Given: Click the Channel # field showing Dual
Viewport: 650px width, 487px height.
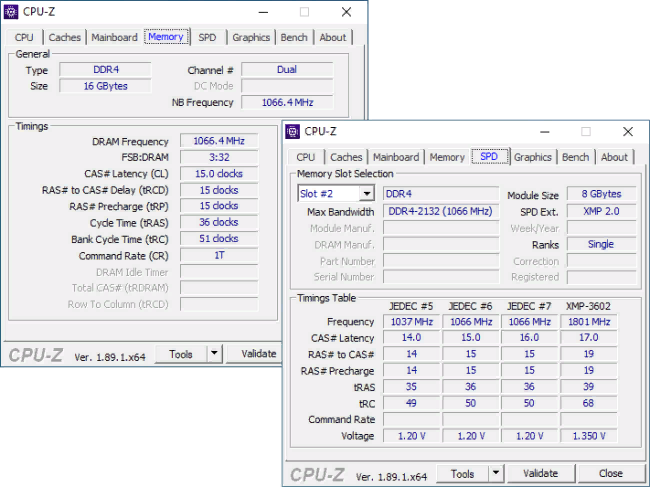Looking at the screenshot, I should click(287, 70).
